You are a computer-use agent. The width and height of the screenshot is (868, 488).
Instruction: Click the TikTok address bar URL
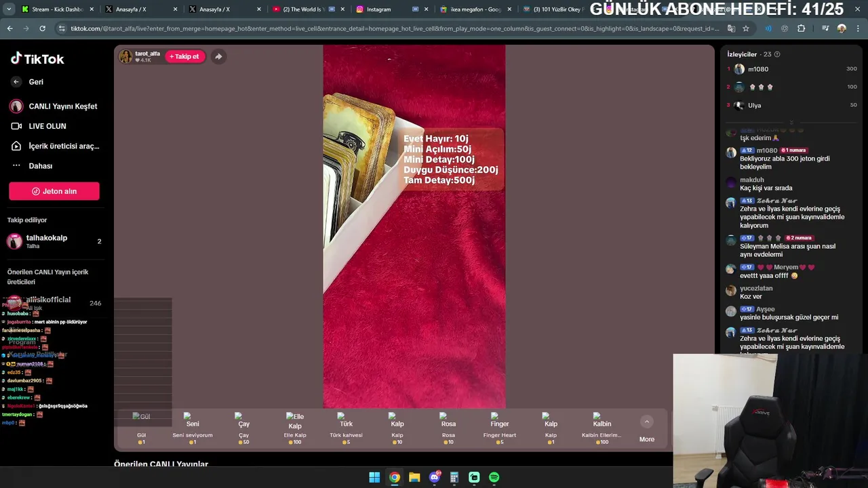point(395,28)
